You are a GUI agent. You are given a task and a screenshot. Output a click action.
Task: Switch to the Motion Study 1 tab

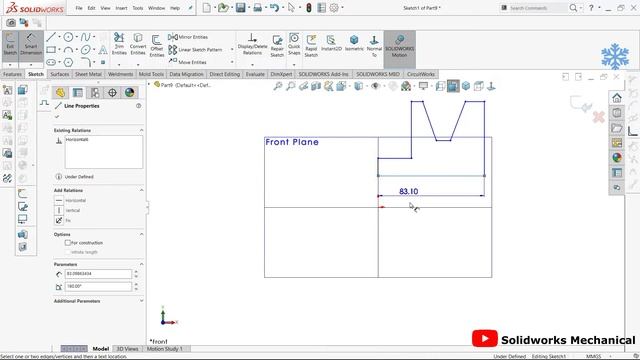point(165,349)
